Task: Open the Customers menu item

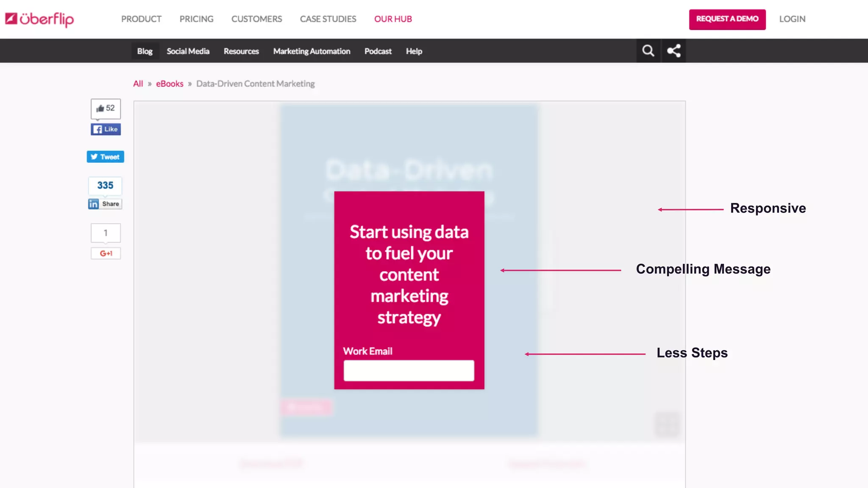Action: (x=256, y=19)
